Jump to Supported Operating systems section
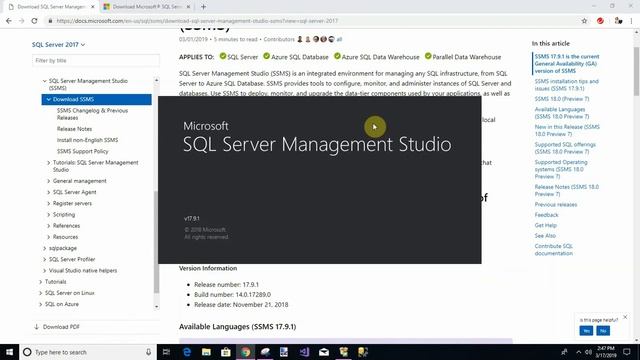This screenshot has height=360, width=640. [x=561, y=169]
